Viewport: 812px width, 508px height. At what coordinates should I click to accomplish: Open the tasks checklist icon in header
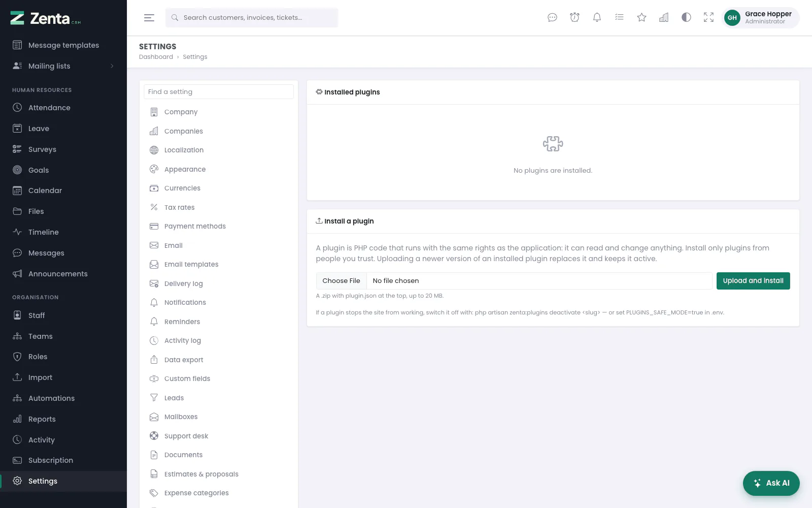click(619, 18)
